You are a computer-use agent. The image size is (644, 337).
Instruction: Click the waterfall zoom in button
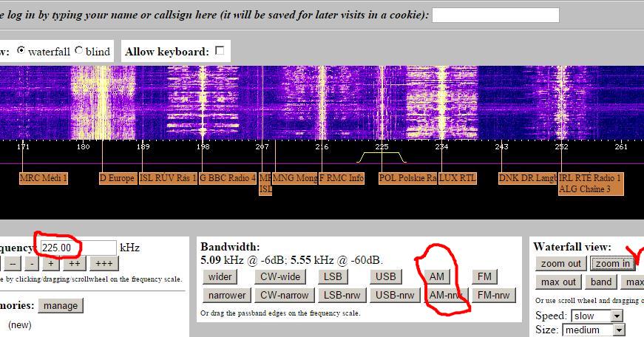(613, 264)
